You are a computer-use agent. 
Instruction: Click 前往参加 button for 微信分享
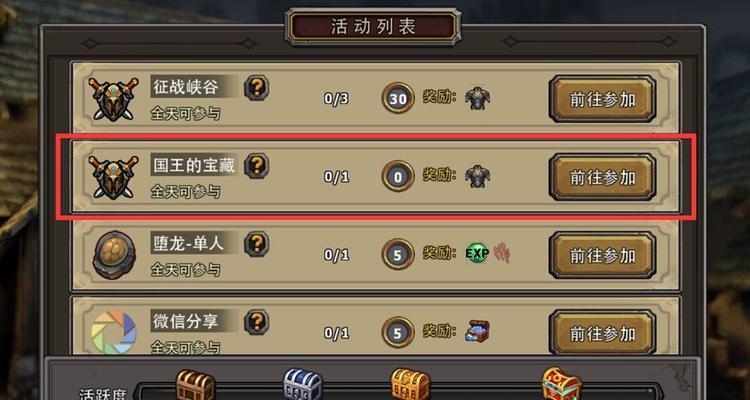pyautogui.click(x=602, y=333)
